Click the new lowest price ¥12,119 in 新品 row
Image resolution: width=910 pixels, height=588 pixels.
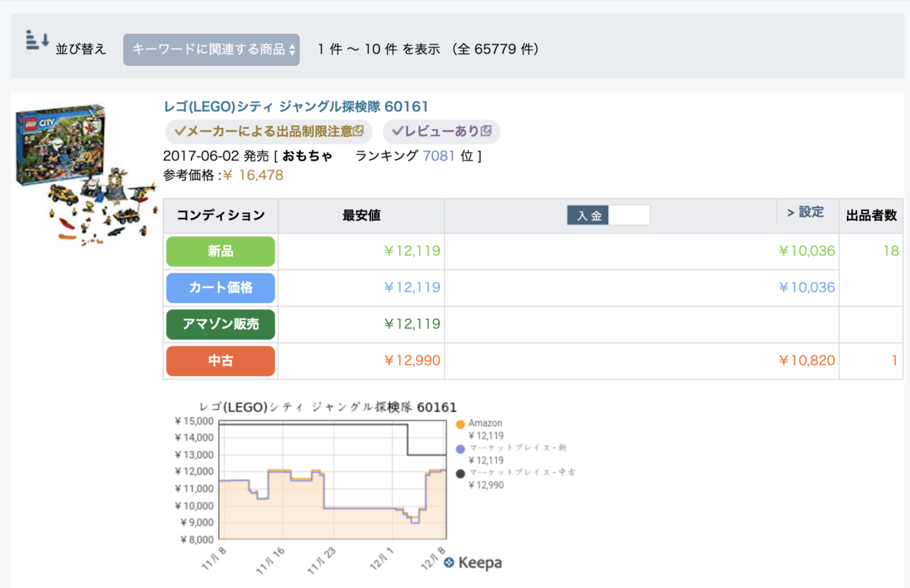pyautogui.click(x=412, y=251)
